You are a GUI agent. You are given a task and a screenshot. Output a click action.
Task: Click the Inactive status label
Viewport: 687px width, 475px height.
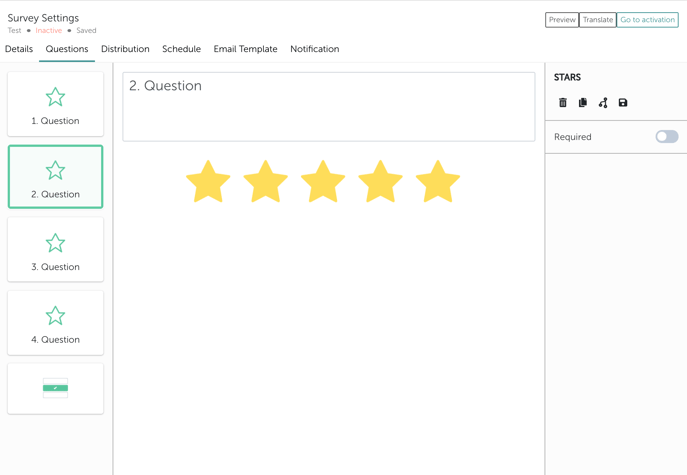click(x=49, y=31)
